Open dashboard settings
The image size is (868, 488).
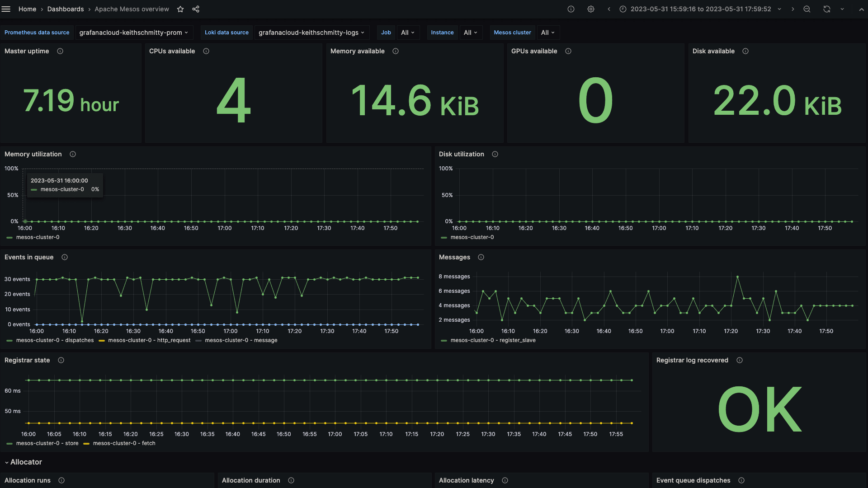pyautogui.click(x=591, y=9)
